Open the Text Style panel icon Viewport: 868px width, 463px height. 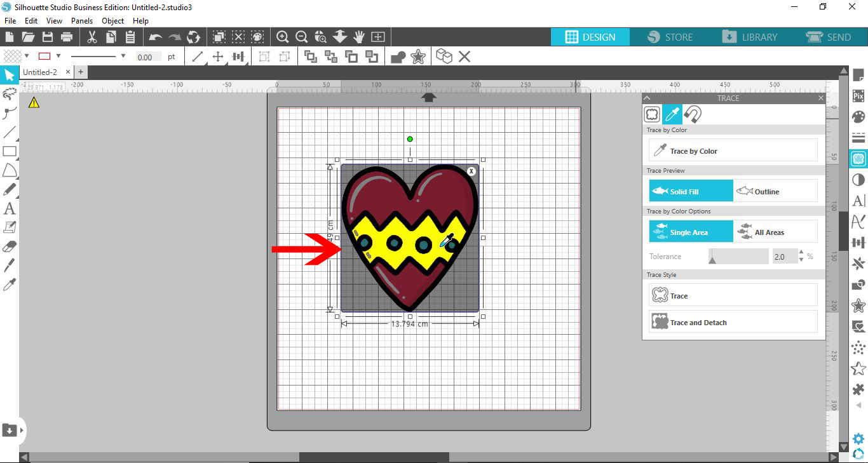tap(858, 201)
